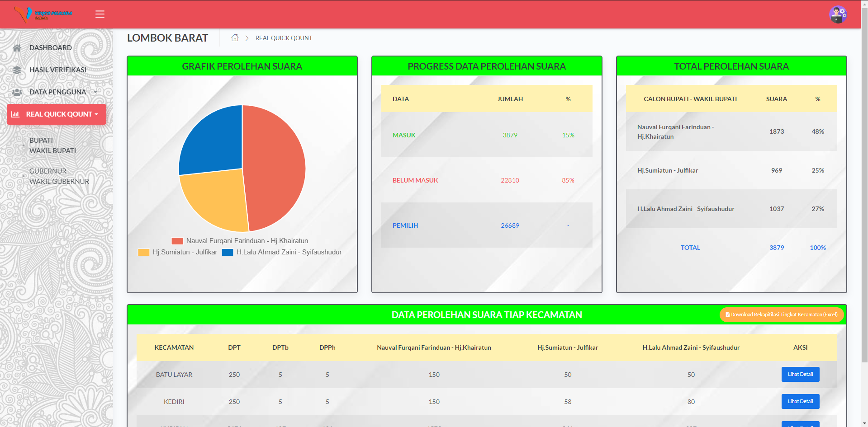Expand the Data Pengguna submenu arrow
This screenshot has width=868, height=427.
click(x=95, y=92)
